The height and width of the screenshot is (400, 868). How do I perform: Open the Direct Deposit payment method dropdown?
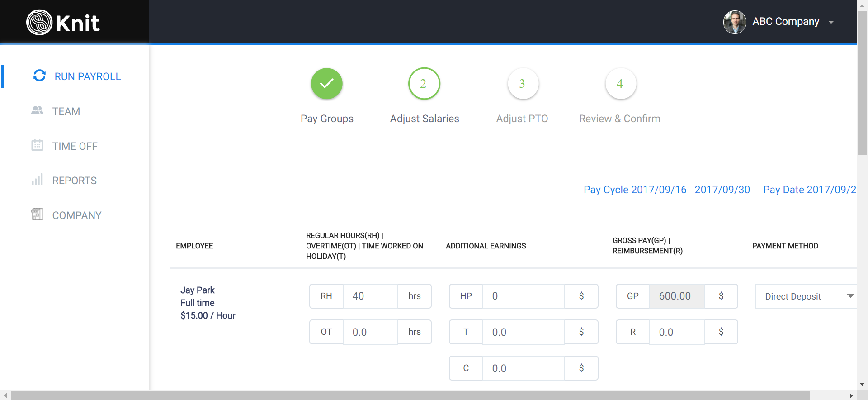(806, 296)
